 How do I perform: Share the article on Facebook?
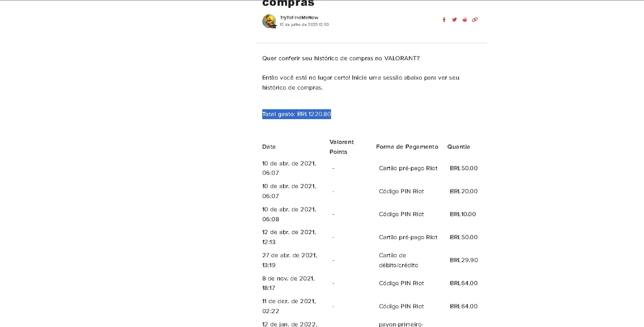click(x=444, y=20)
